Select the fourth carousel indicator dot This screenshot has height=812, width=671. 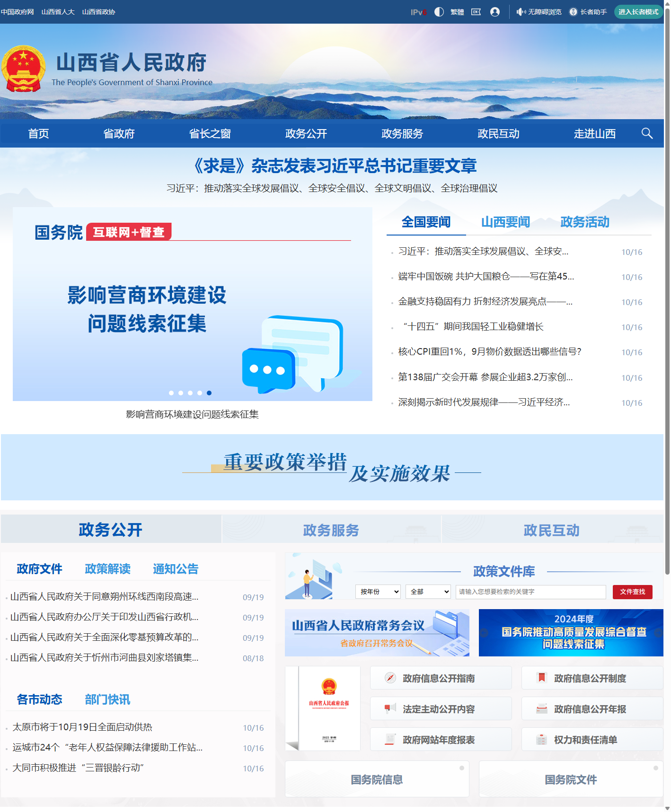tap(200, 393)
